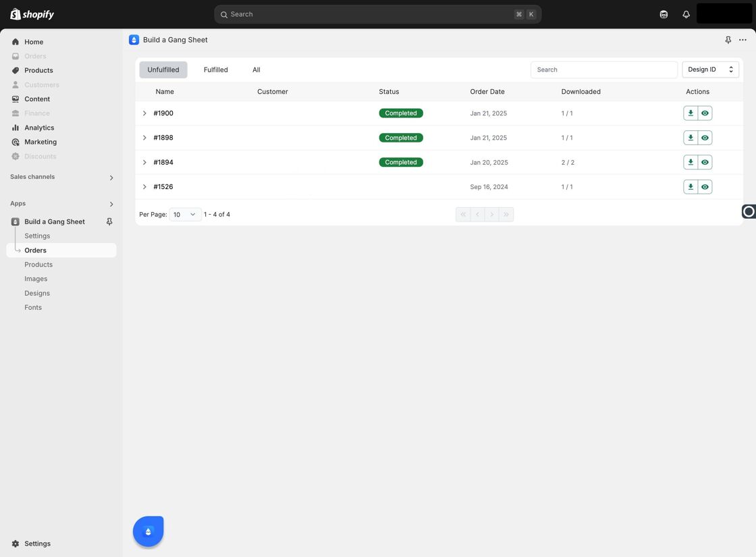Go to first page of results
The width and height of the screenshot is (756, 557).
pyautogui.click(x=463, y=215)
